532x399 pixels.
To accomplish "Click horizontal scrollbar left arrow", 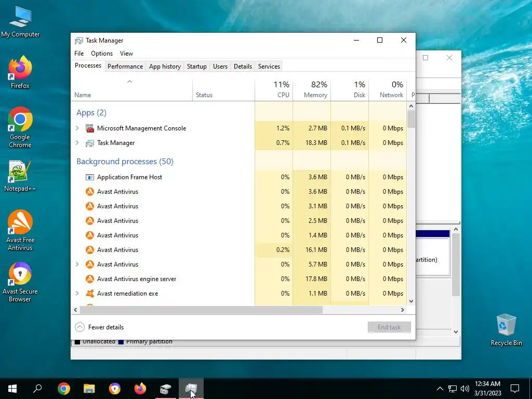I will [75, 310].
